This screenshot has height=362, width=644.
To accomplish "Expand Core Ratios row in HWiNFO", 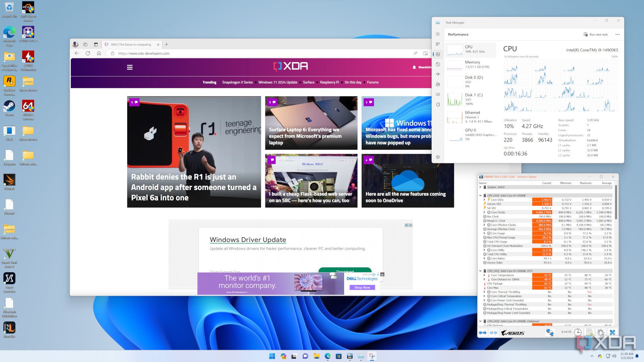I will pos(484,258).
